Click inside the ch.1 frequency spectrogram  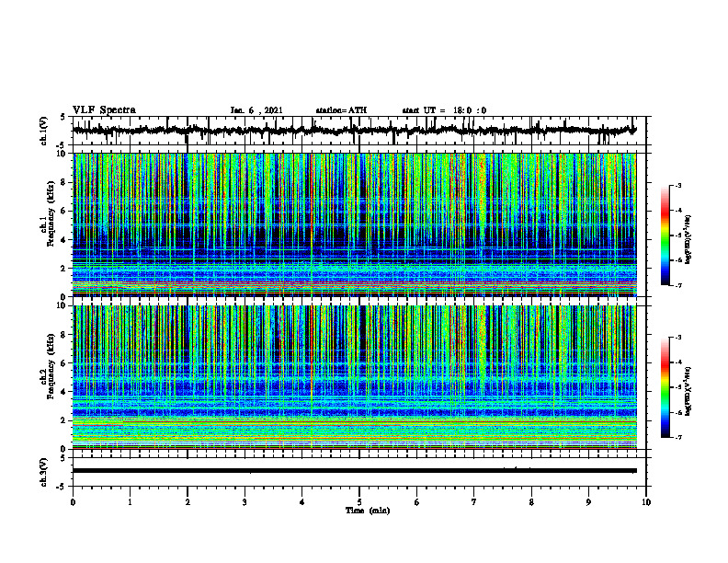point(354,224)
